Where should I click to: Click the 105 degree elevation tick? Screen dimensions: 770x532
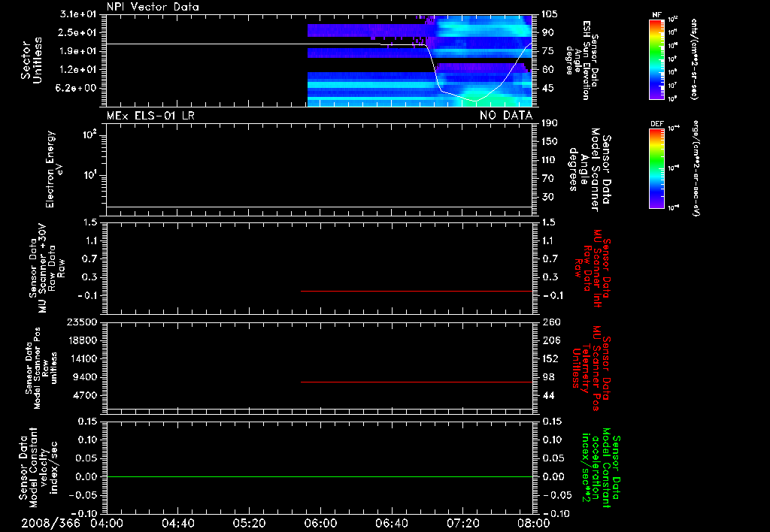pyautogui.click(x=550, y=14)
